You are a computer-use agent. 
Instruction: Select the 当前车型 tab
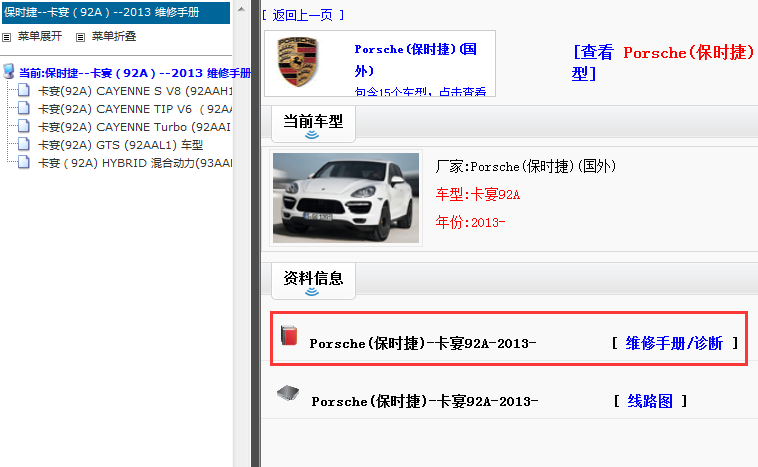313,125
